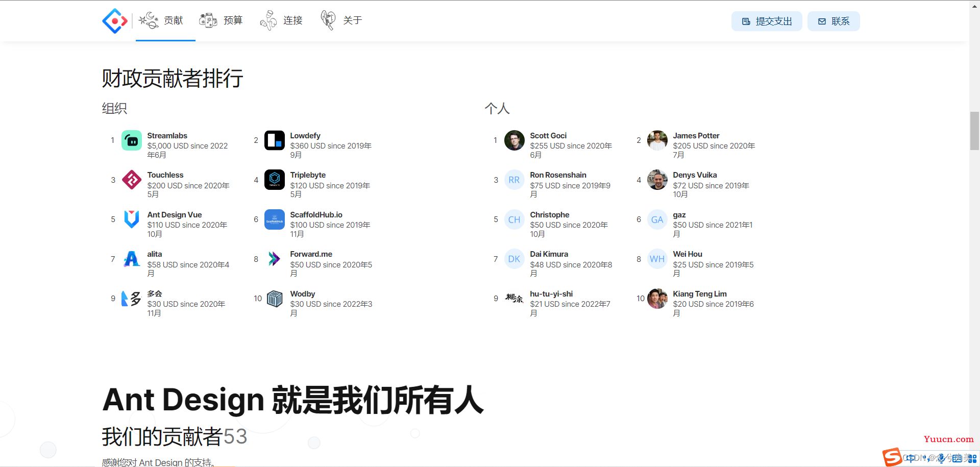Click the Touchless organization logo
This screenshot has height=467, width=980.
132,180
